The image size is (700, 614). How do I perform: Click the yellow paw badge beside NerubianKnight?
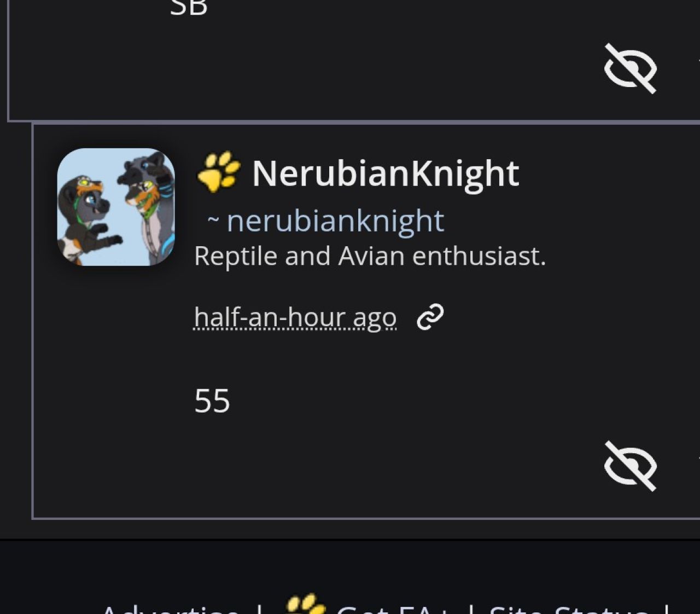218,172
